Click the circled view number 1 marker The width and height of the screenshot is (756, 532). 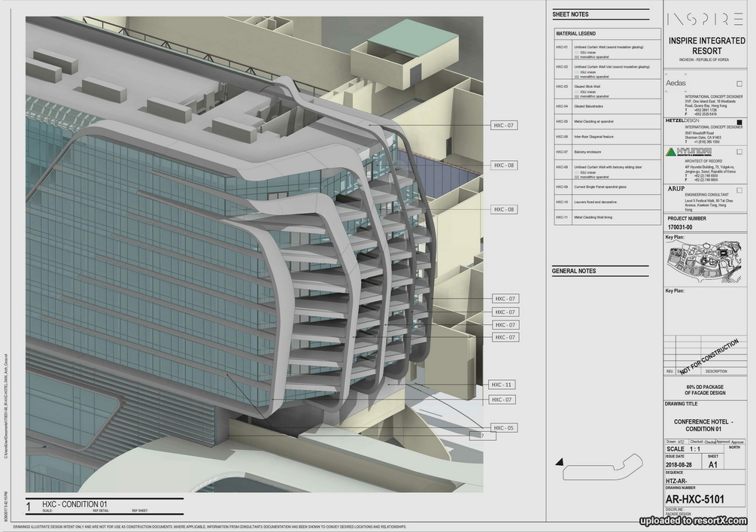coord(29,505)
